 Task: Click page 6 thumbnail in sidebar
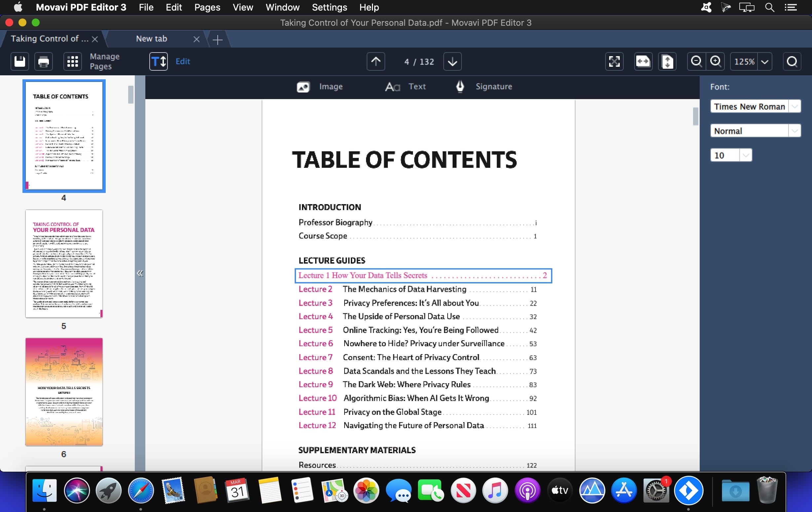(64, 392)
